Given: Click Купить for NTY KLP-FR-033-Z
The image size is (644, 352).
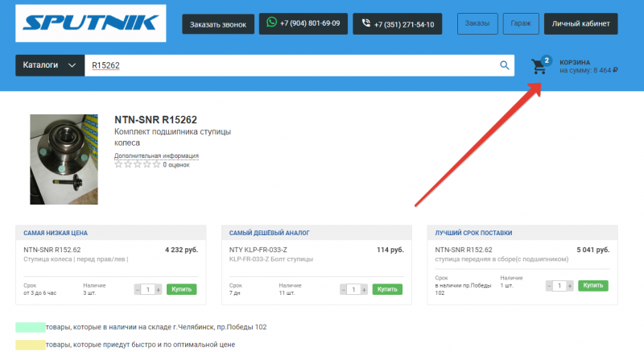Looking at the screenshot, I should coord(387,289).
